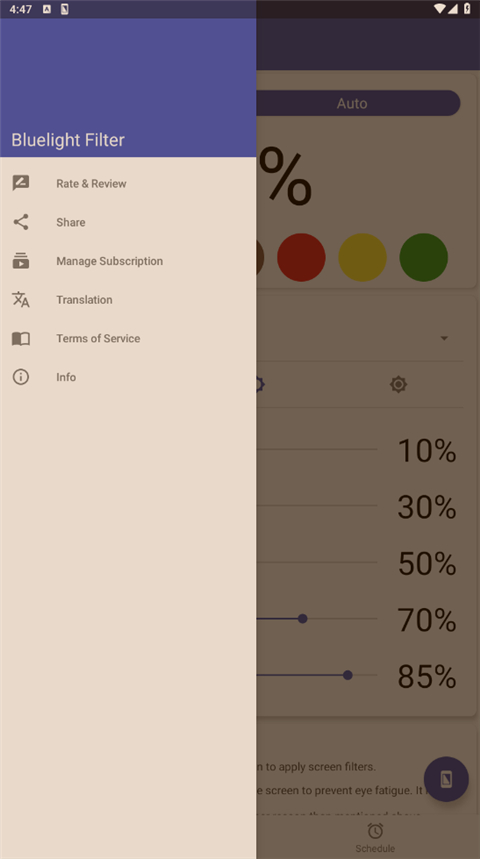Tap the Terms of Service book icon

(x=21, y=339)
